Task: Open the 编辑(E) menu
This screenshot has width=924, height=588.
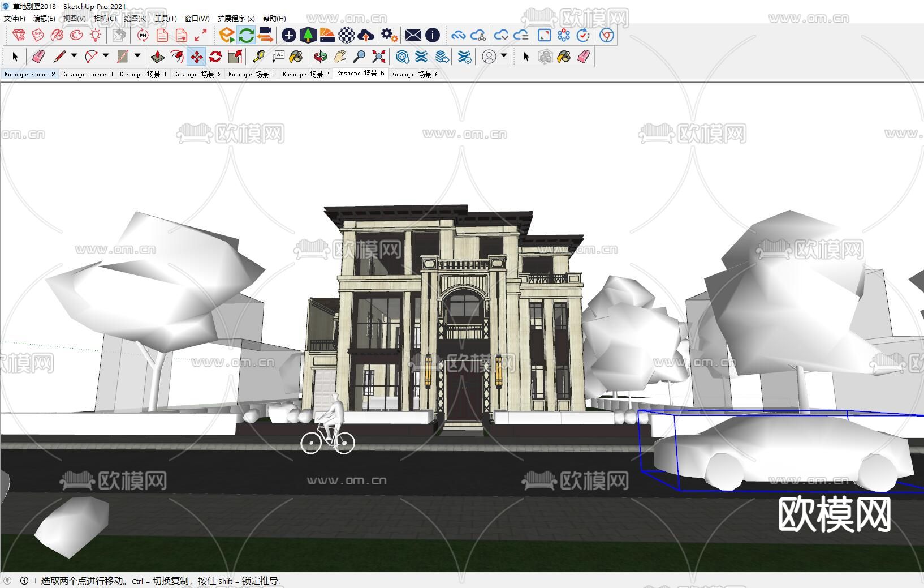Action: [44, 18]
